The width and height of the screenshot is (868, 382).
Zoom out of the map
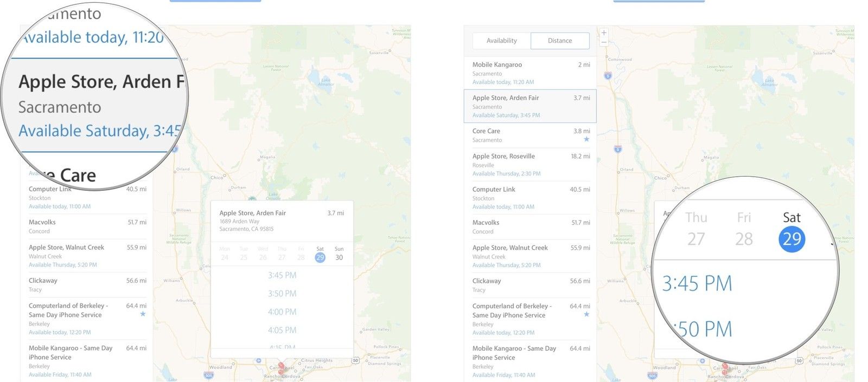click(x=604, y=42)
